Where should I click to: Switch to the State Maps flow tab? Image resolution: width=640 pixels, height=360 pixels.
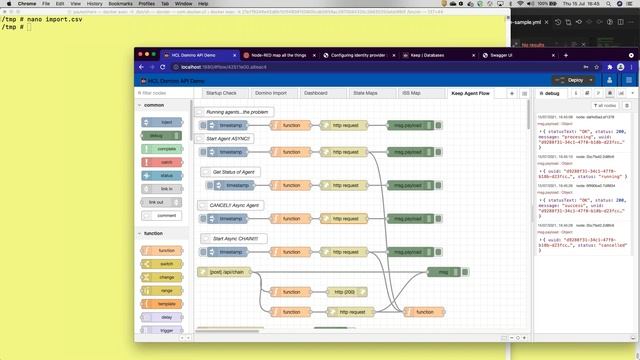click(x=372, y=93)
